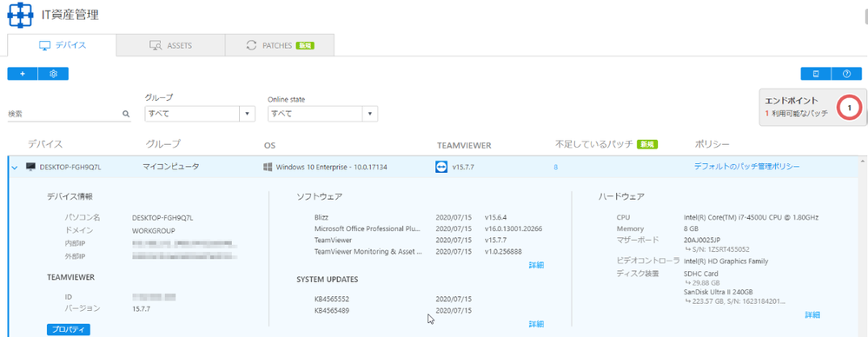Click the ポリシー column header
868x337 pixels.
pos(712,144)
